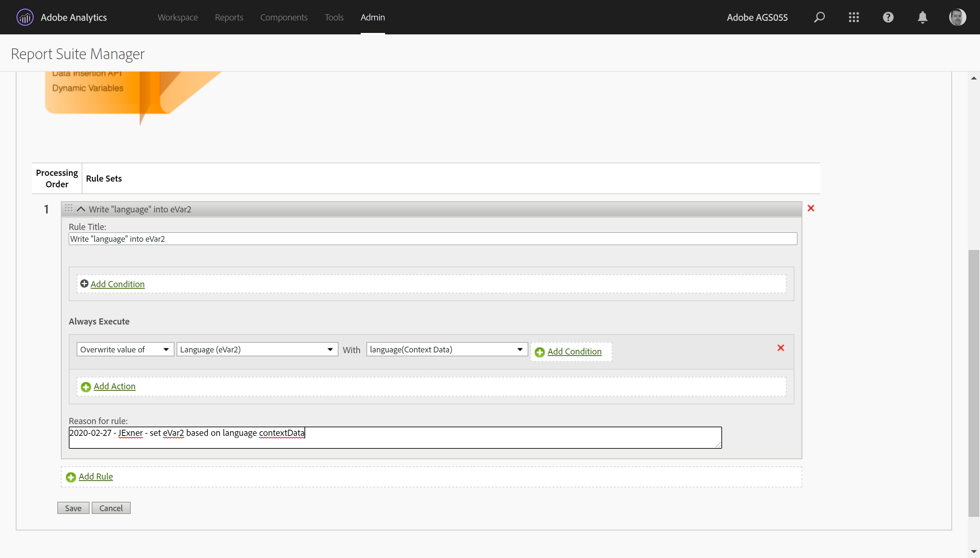Open the Language (eVar2) dropdown
980x558 pixels.
[257, 350]
